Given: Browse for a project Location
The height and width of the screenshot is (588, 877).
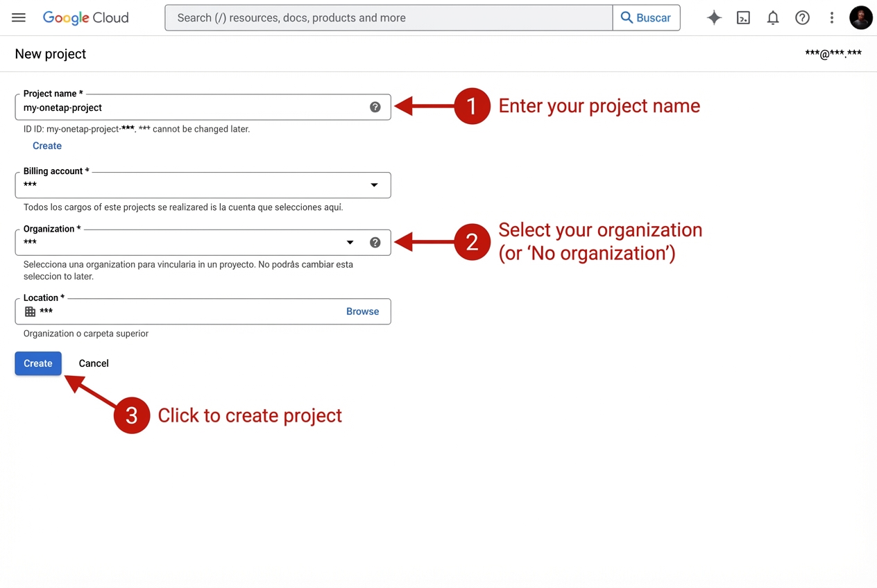Looking at the screenshot, I should point(362,311).
